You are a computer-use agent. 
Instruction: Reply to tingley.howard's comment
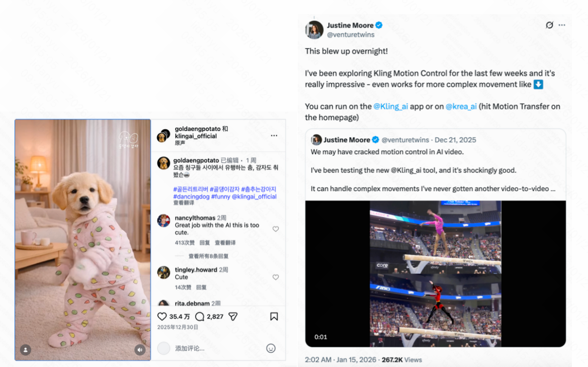201,287
